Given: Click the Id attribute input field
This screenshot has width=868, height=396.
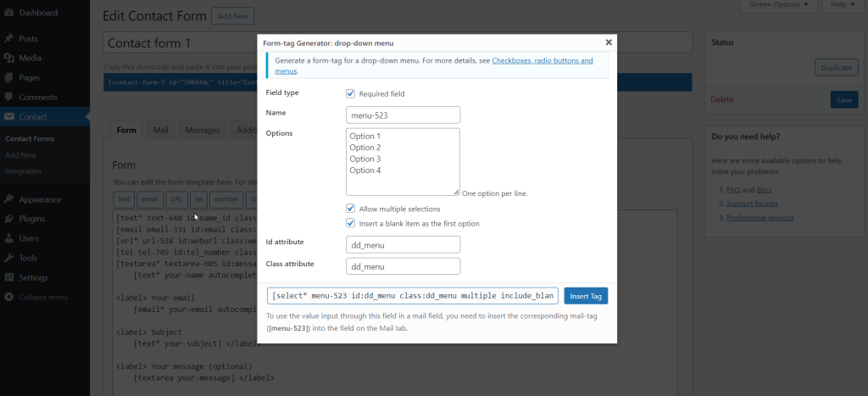Looking at the screenshot, I should (403, 244).
